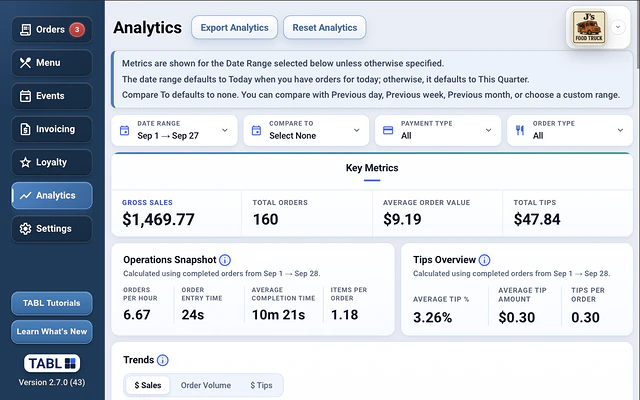Screen dimensions: 640x400
Task: Open the Compare To dropdown
Action: click(x=306, y=131)
